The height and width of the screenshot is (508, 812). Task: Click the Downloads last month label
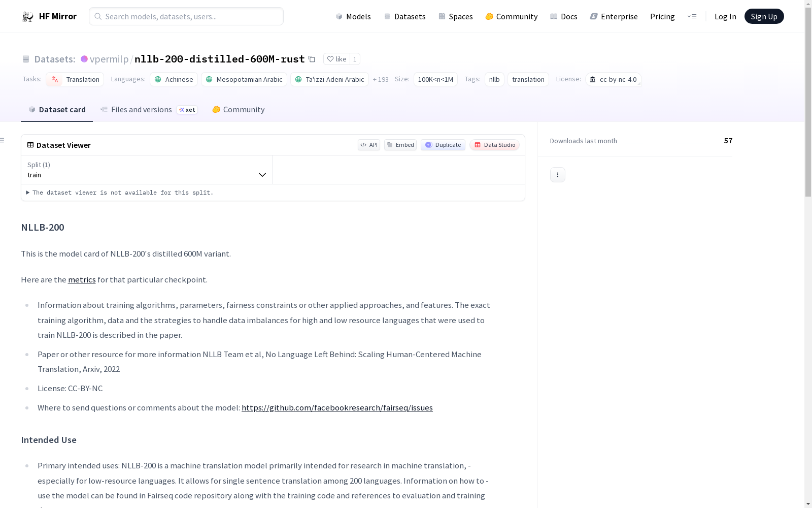point(584,141)
